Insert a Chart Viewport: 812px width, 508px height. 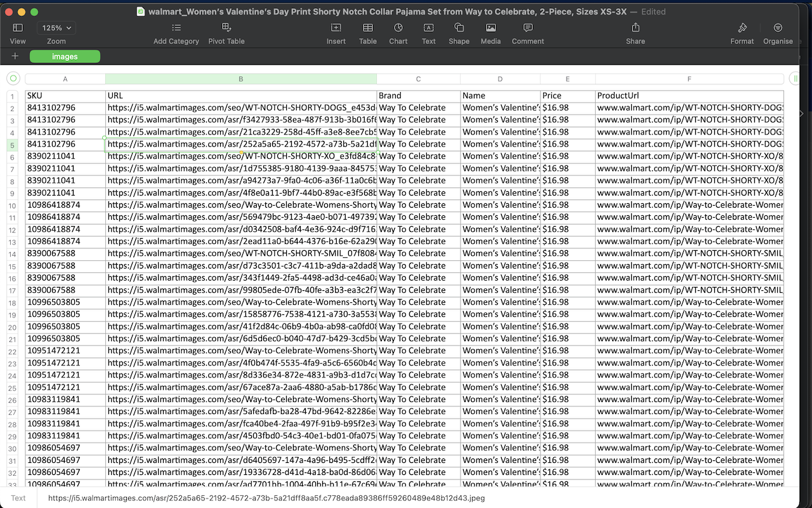(x=398, y=28)
